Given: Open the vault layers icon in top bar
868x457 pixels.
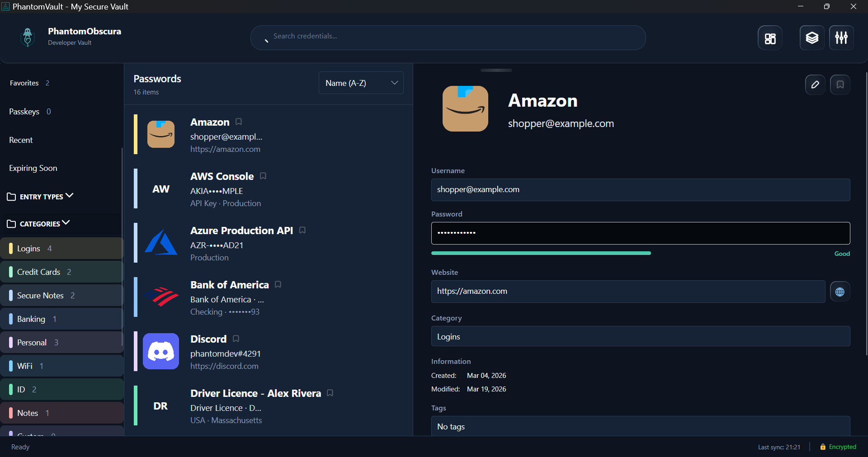Looking at the screenshot, I should click(811, 38).
